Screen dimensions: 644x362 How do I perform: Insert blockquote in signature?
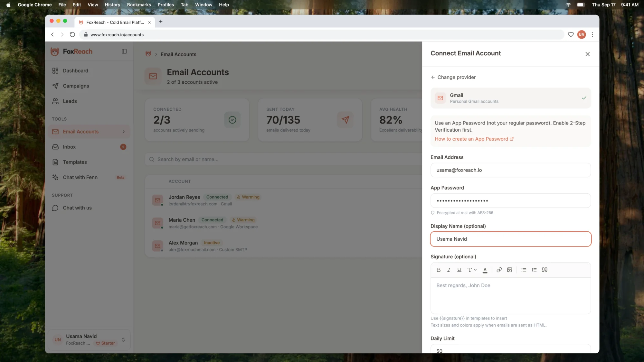tap(545, 270)
